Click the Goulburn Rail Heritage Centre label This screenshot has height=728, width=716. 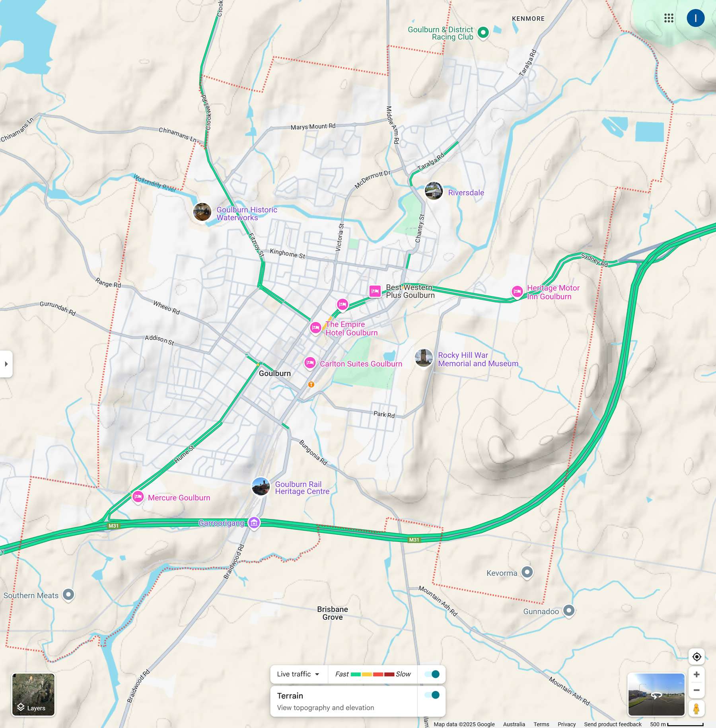[302, 488]
